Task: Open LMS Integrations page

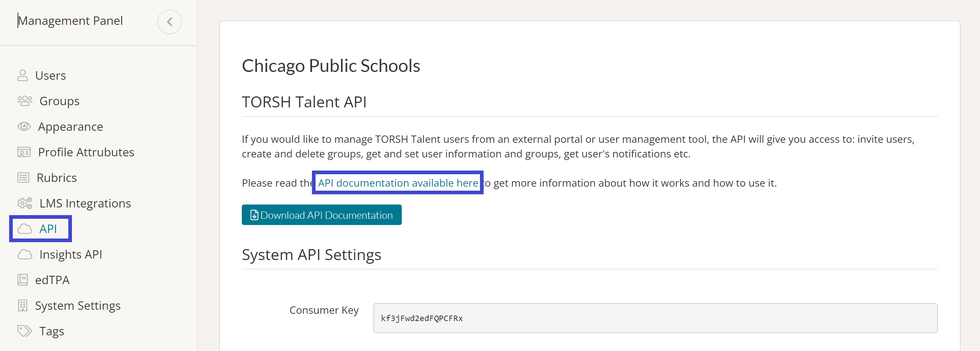Action: (85, 203)
